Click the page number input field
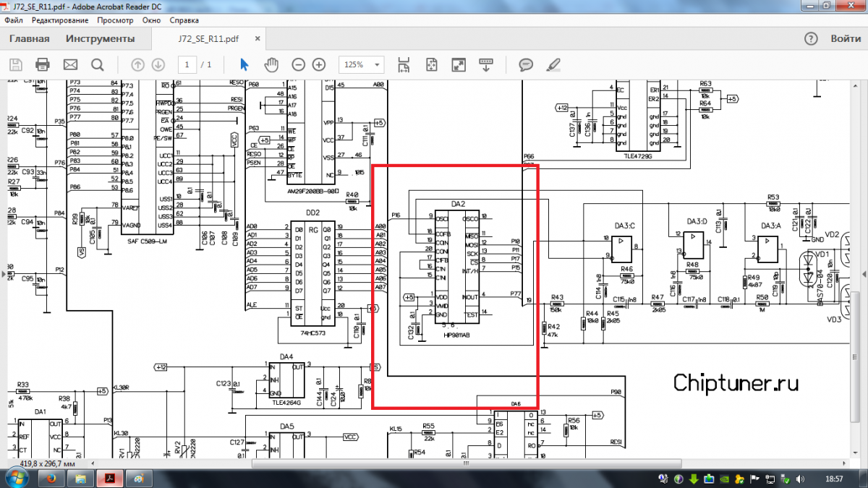Image resolution: width=868 pixels, height=488 pixels. [187, 64]
